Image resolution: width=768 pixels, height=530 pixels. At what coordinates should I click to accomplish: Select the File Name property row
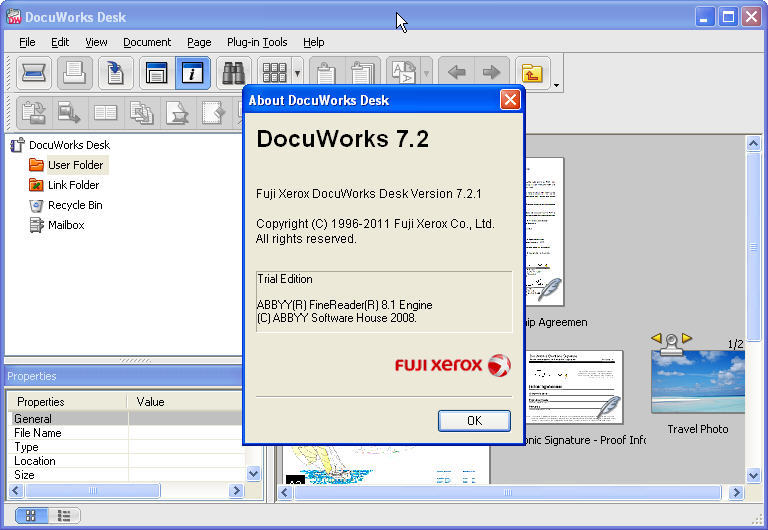[x=126, y=433]
